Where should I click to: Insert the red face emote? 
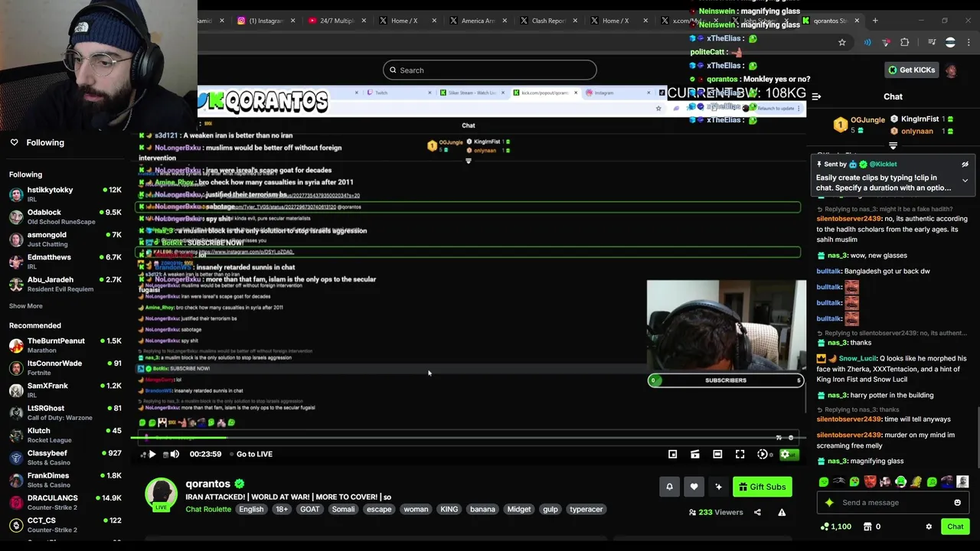point(870,482)
